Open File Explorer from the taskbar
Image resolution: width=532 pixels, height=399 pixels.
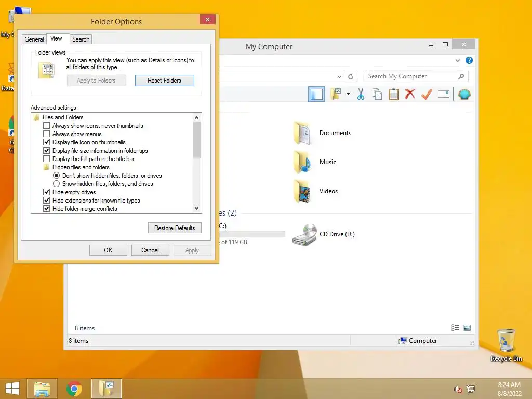(x=42, y=389)
